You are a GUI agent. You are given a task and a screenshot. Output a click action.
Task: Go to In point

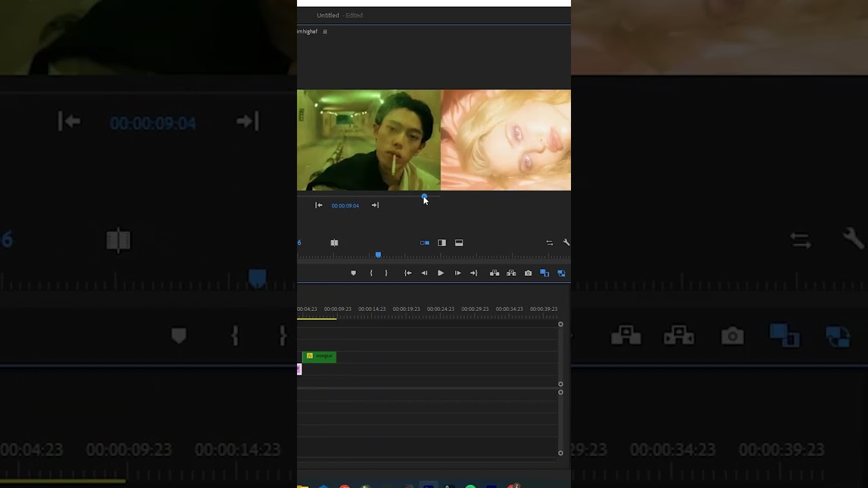tap(408, 273)
